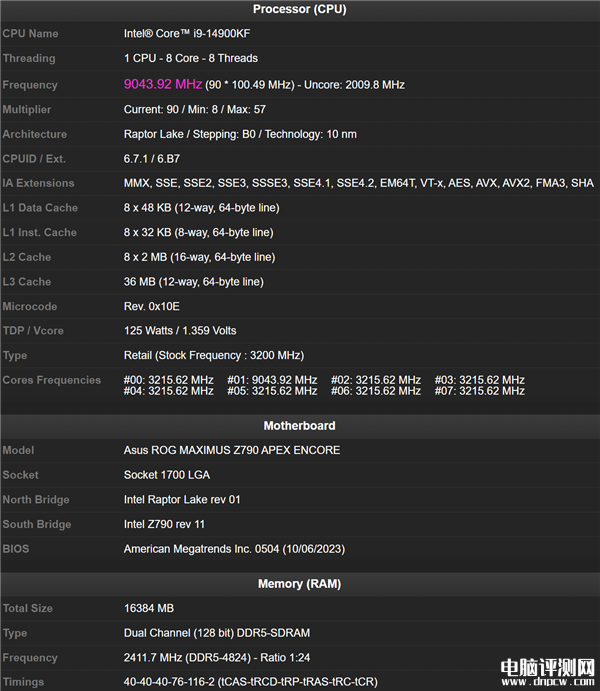Click L2 Cache value 8 x 2 MB
Image resolution: width=600 pixels, height=691 pixels.
click(x=199, y=257)
